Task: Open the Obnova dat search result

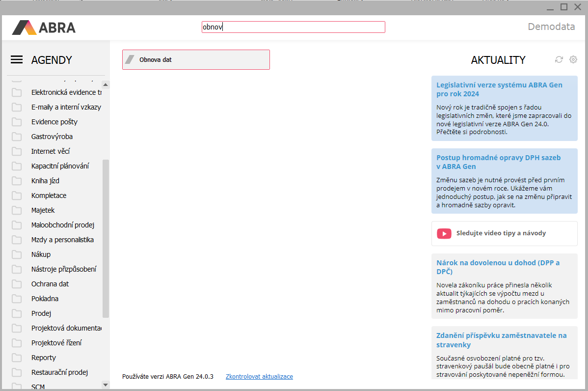Action: 196,59
